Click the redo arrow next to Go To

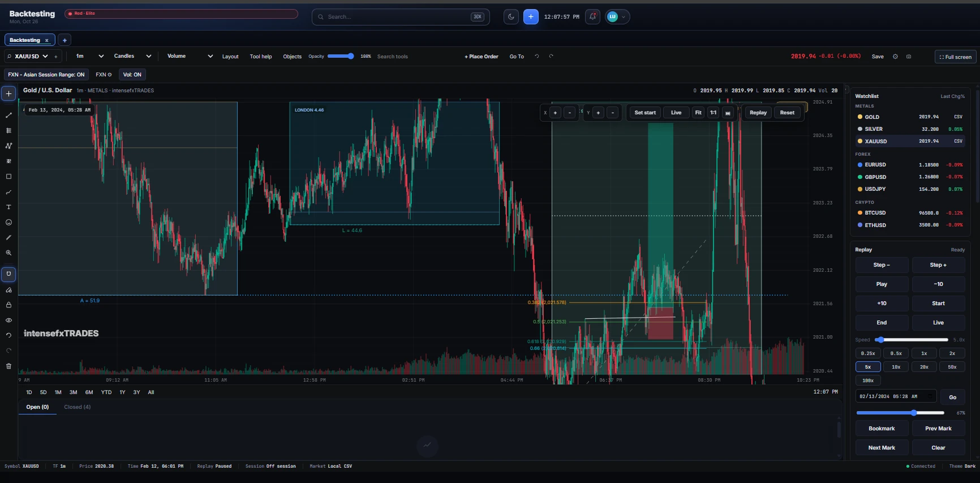tap(551, 57)
